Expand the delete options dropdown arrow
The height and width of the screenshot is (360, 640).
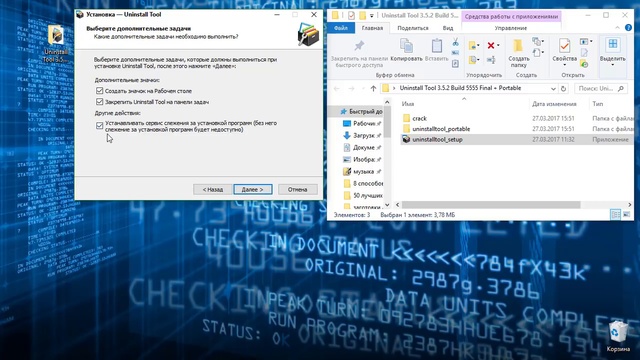498,45
